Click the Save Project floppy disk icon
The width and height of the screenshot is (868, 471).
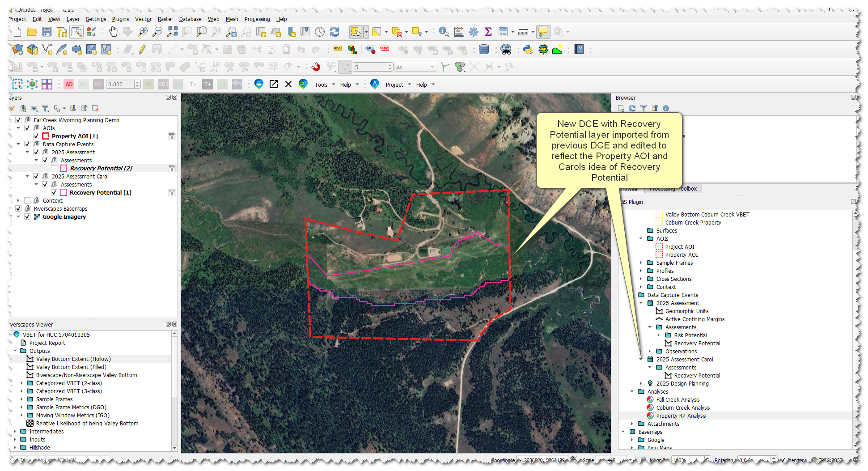[x=47, y=32]
